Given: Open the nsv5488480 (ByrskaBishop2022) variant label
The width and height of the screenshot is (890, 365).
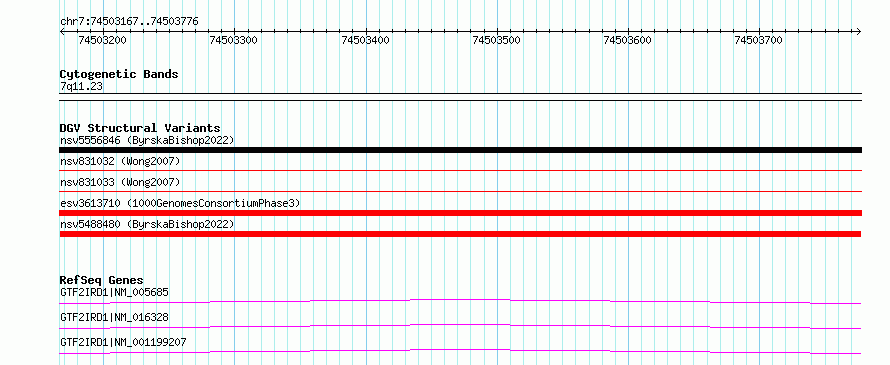Looking at the screenshot, I should coord(147,224).
